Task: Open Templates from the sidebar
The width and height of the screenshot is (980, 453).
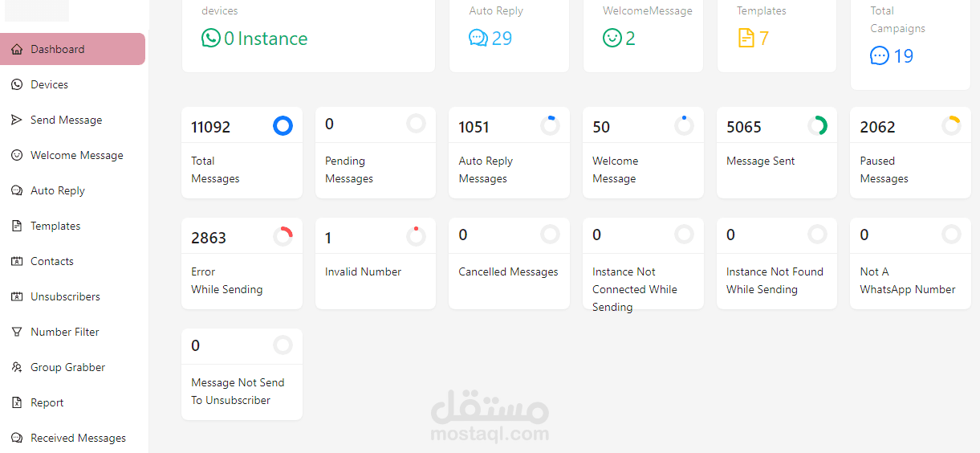Action: (73, 226)
